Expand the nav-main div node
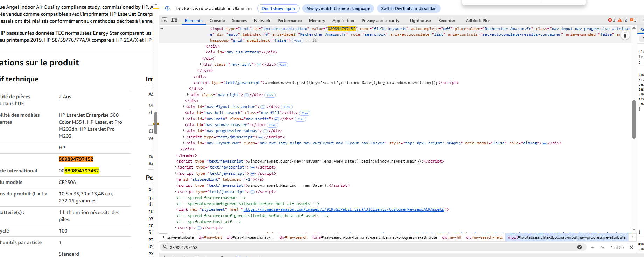Viewport: 644px width, 257px height. coord(184,119)
